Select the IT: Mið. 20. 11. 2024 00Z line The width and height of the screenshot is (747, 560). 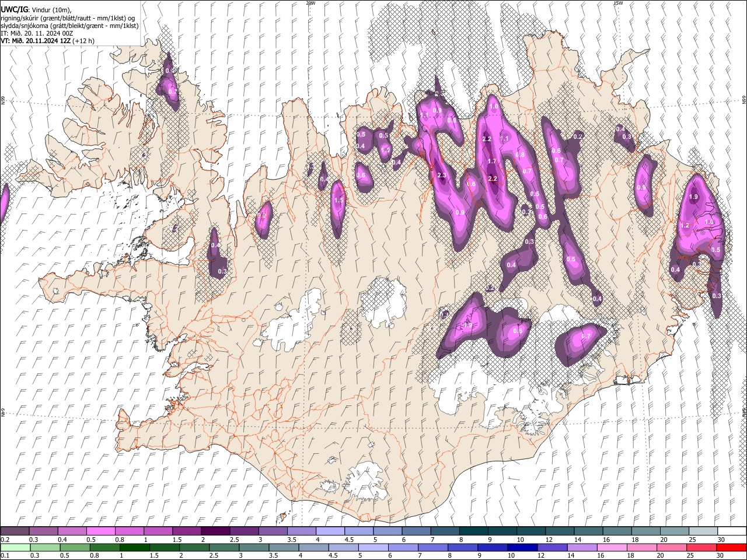pyautogui.click(x=37, y=33)
